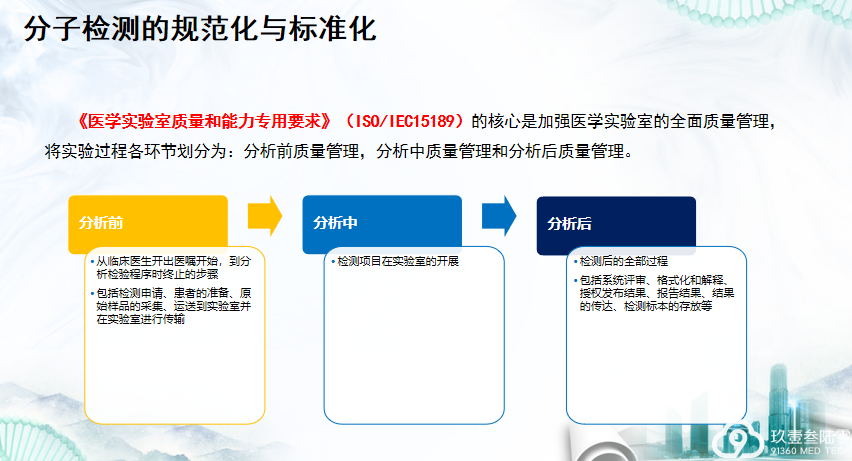Click the sentence starting 将实验过程各环节划分为
This screenshot has height=461, width=852.
[339, 152]
